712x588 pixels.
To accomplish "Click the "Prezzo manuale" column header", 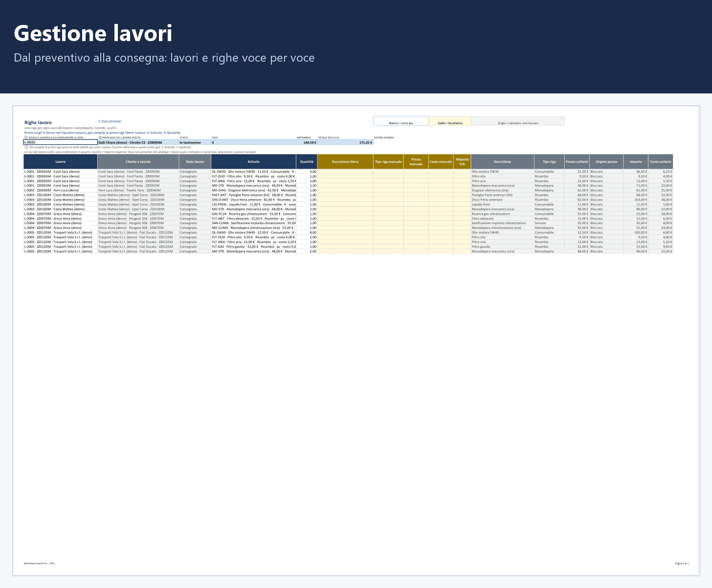I will [x=416, y=161].
